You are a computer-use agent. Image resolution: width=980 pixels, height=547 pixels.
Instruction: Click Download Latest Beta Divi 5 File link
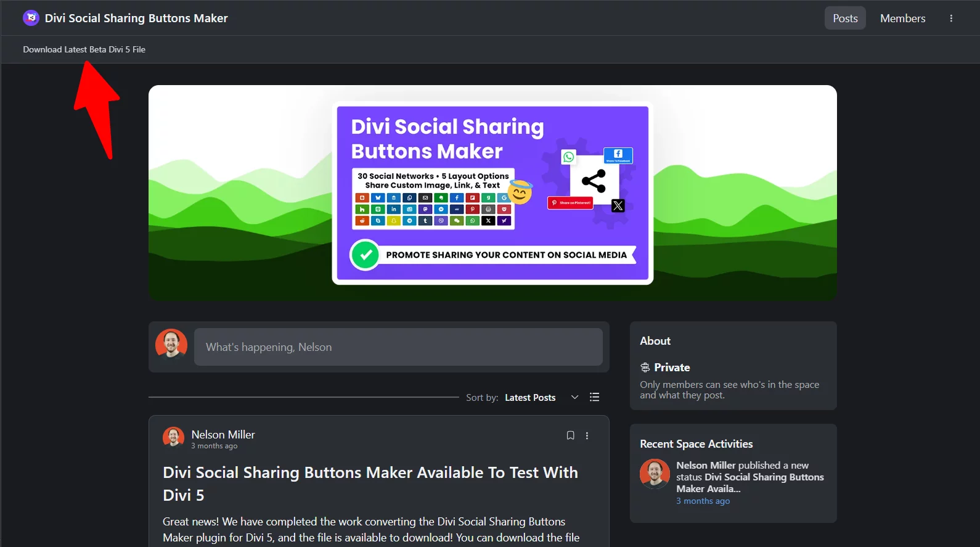84,49
